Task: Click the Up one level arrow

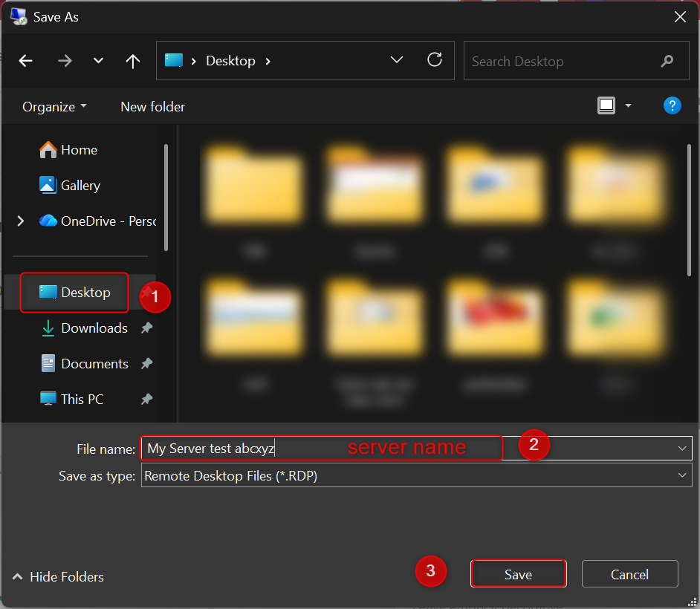Action: click(x=133, y=61)
